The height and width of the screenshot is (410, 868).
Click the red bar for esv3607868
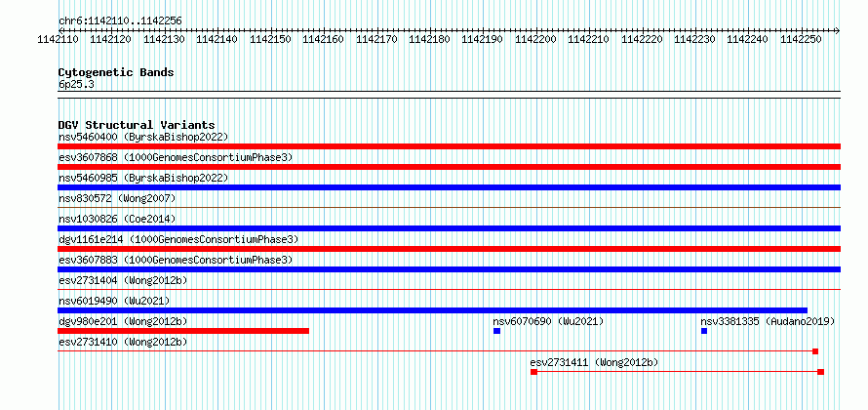(x=449, y=167)
